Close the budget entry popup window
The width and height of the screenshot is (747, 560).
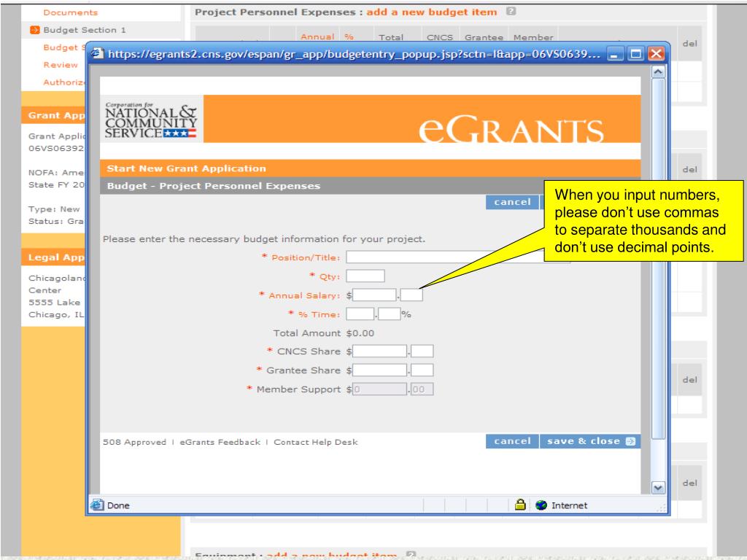click(x=656, y=54)
